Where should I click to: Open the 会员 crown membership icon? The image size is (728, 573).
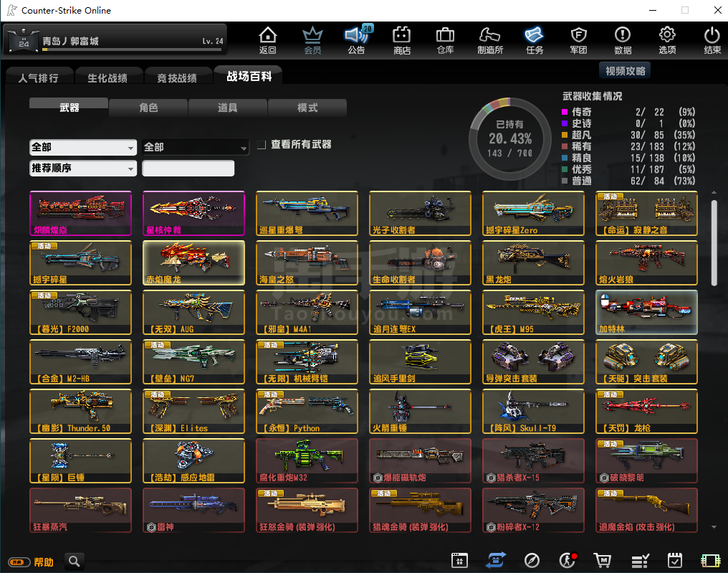tap(312, 40)
